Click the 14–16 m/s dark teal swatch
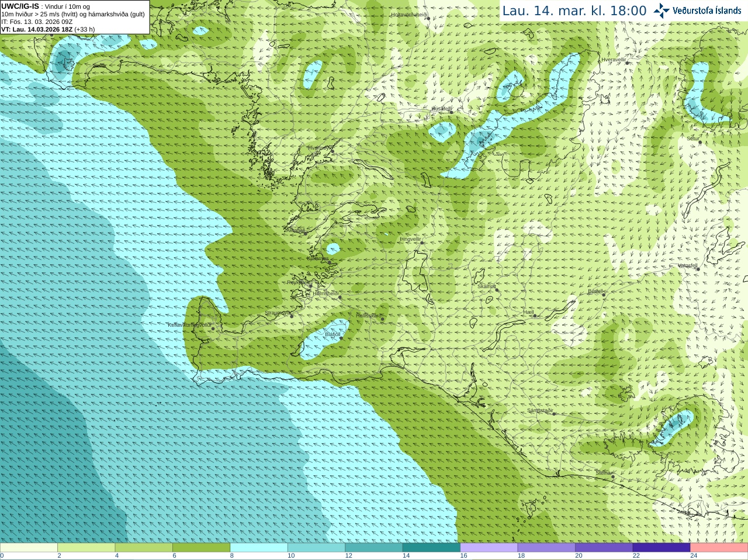The height and width of the screenshot is (560, 748). 431,548
